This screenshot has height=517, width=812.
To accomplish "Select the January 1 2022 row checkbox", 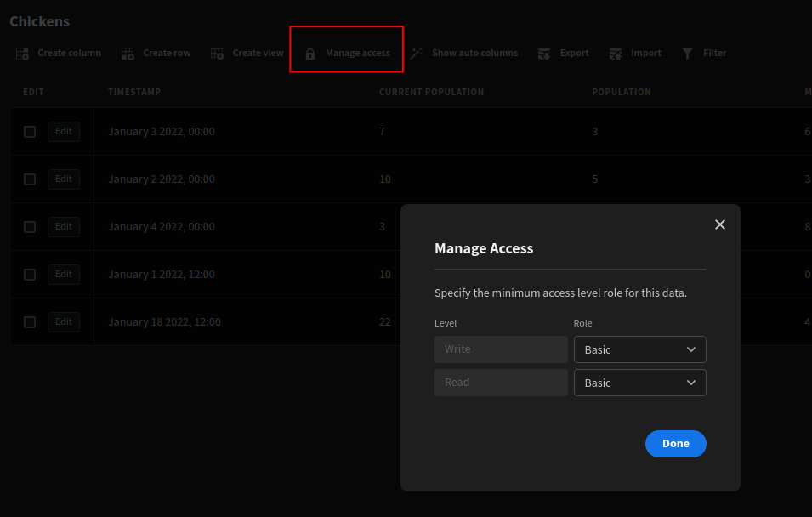I will [x=30, y=275].
